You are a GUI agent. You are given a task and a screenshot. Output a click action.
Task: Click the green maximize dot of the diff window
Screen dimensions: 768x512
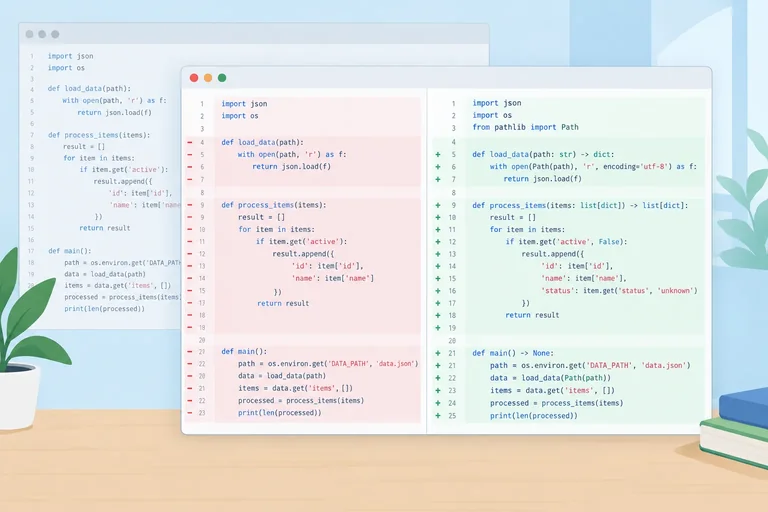tap(222, 78)
